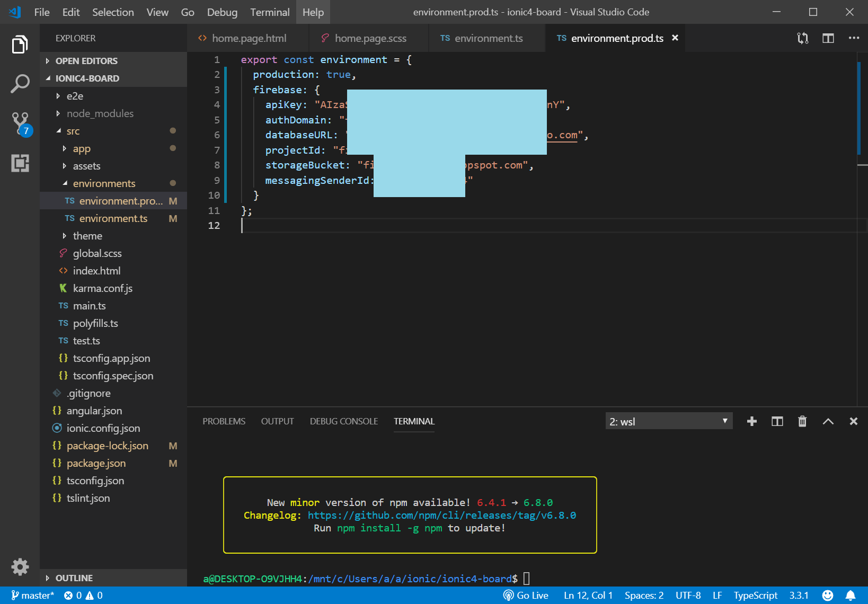Open the Extensions view
This screenshot has width=868, height=604.
[x=20, y=163]
